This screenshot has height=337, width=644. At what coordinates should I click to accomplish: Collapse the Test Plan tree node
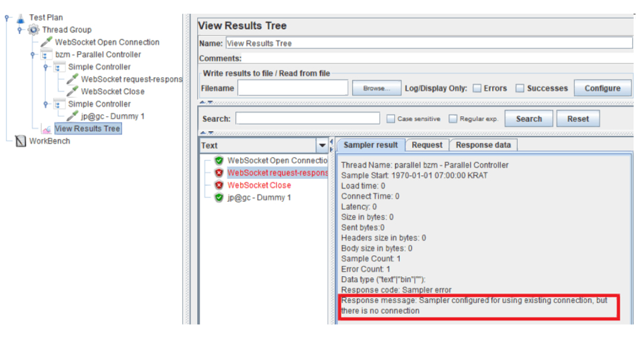pos(7,18)
